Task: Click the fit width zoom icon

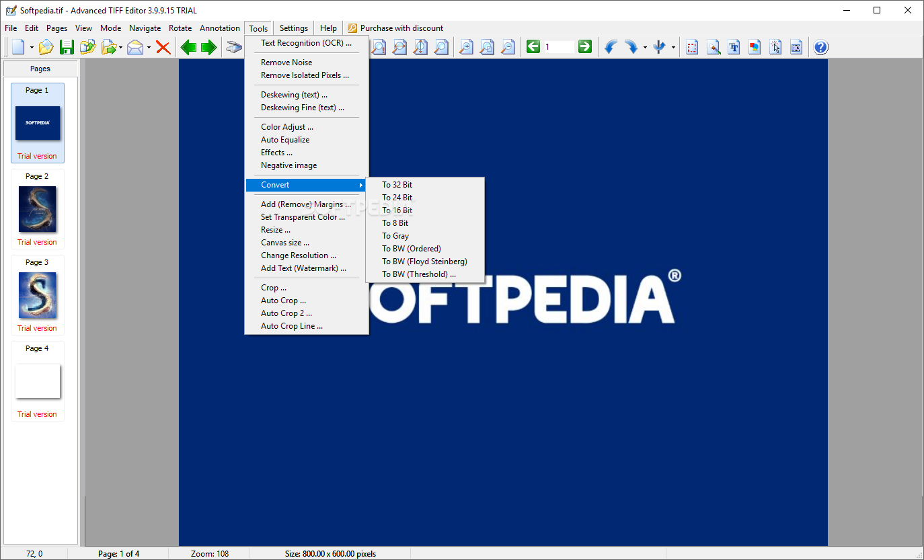Action: (x=399, y=47)
